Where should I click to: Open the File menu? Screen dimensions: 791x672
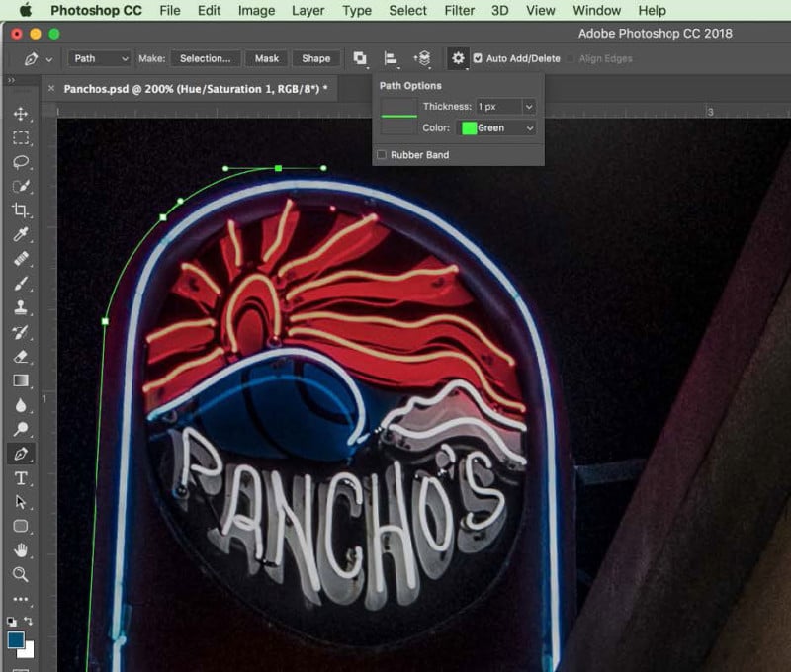[x=170, y=11]
